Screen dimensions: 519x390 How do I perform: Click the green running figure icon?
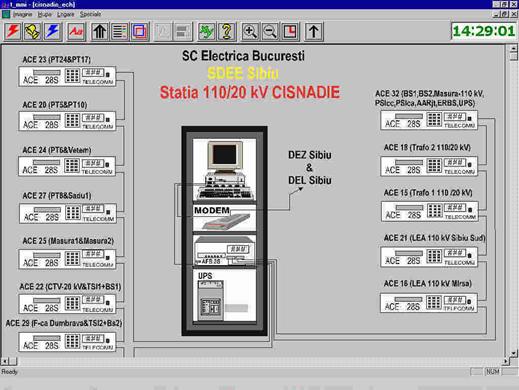(206, 32)
